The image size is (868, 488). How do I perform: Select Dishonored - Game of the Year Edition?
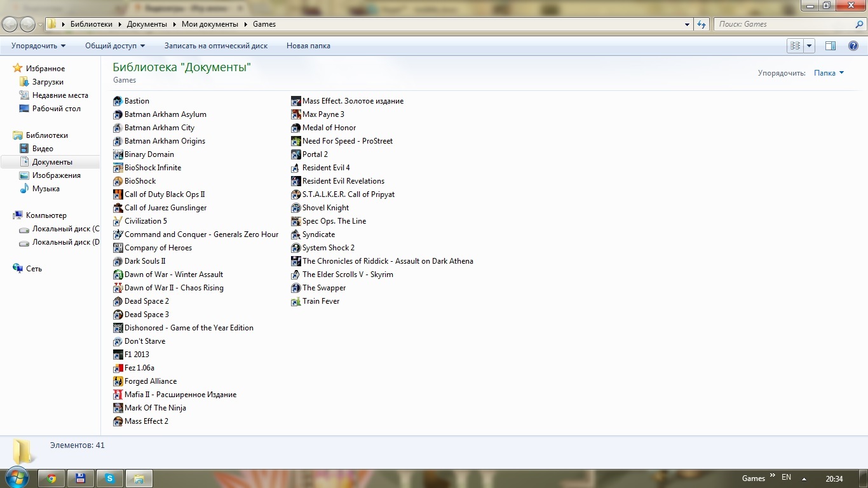coord(189,328)
